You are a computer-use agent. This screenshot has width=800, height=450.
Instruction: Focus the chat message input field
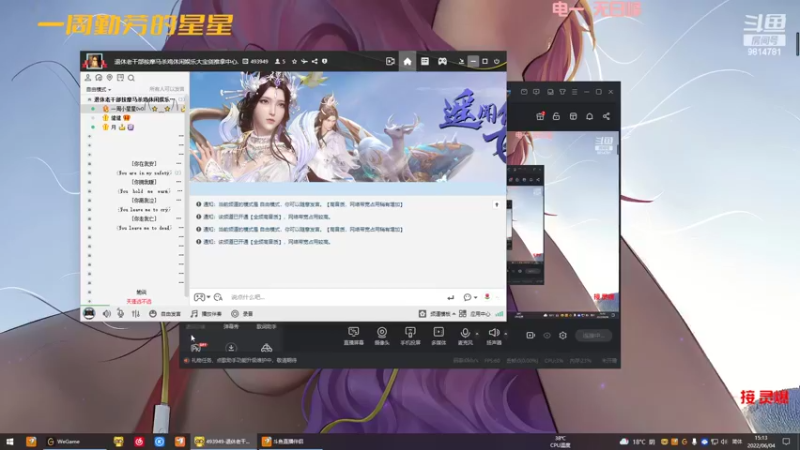334,297
